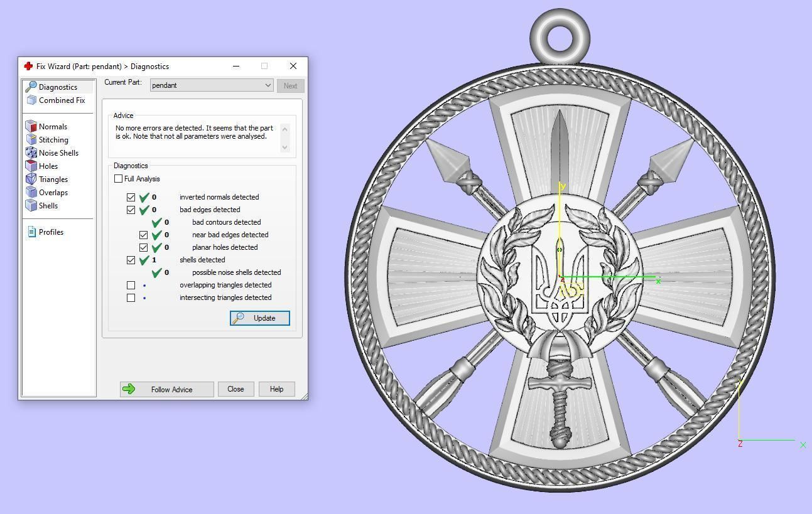Close the Fix Wizard window

click(x=293, y=66)
